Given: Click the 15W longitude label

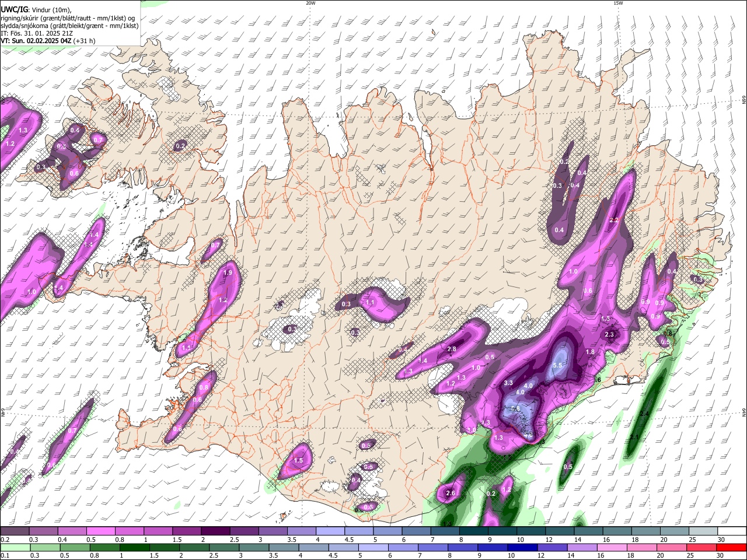Looking at the screenshot, I should 618,2.
